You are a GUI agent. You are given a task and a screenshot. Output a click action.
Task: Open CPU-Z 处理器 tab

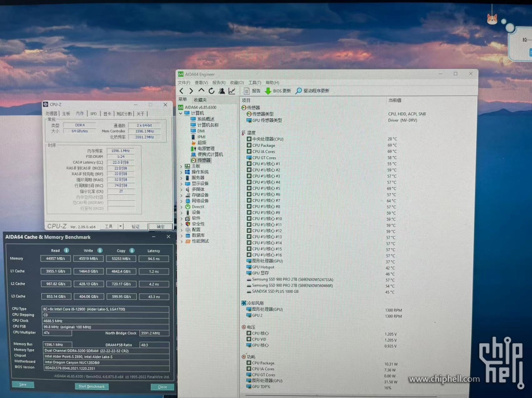click(52, 113)
